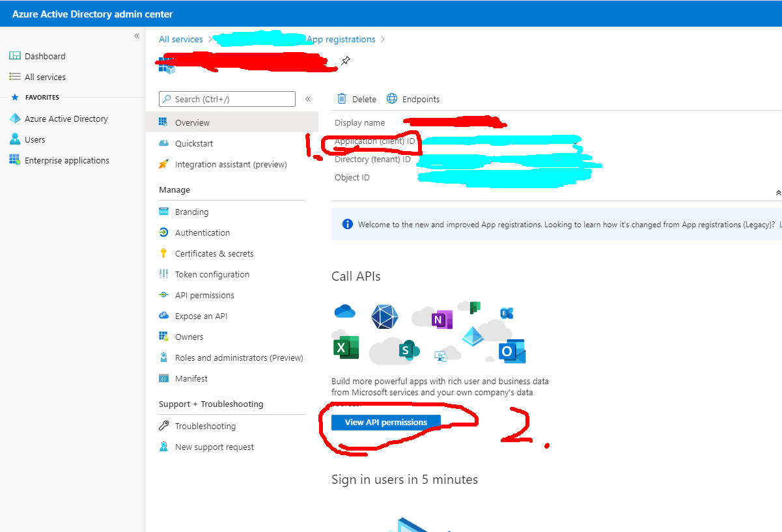This screenshot has height=532, width=782.
Task: Collapse the essentials section with up chevrons
Action: (778, 193)
